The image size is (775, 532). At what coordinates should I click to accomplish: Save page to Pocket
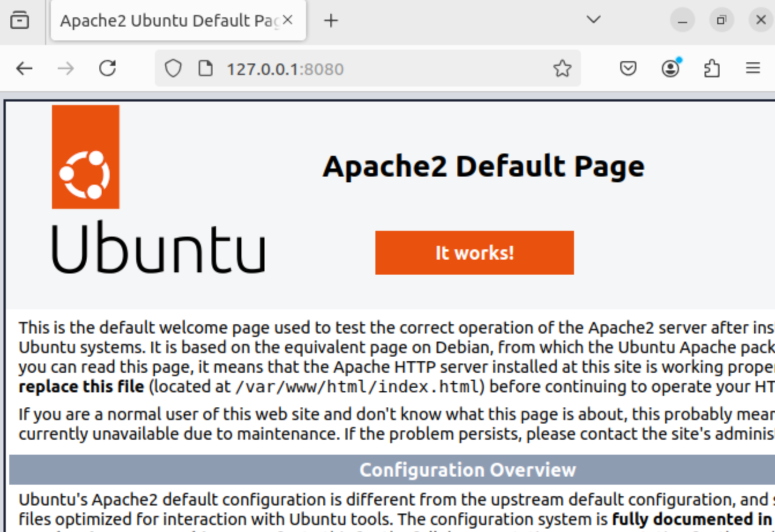[x=628, y=69]
